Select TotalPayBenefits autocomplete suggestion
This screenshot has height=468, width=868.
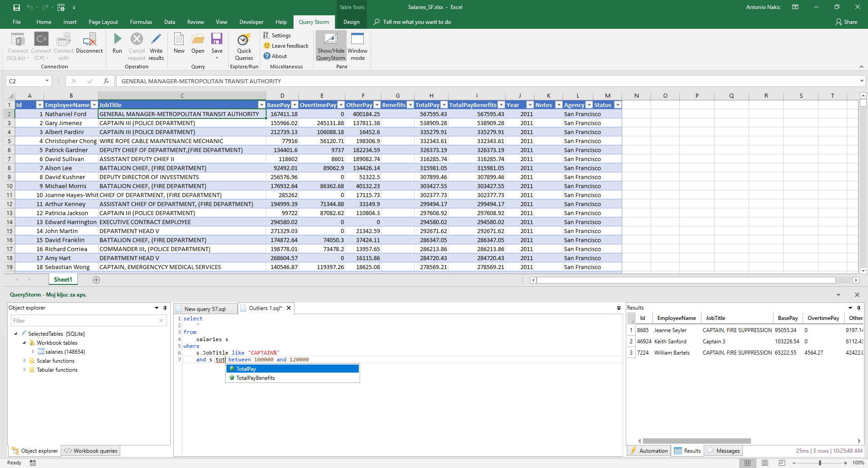[255, 378]
